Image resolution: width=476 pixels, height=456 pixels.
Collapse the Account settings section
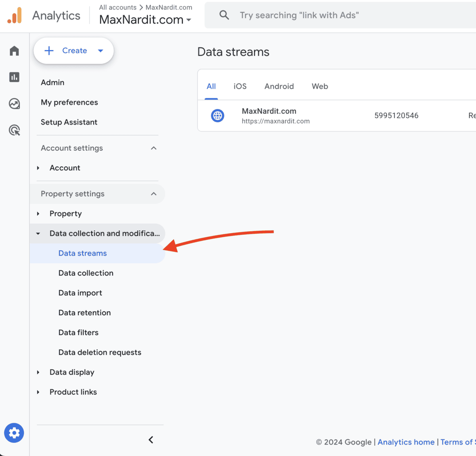[x=154, y=148]
